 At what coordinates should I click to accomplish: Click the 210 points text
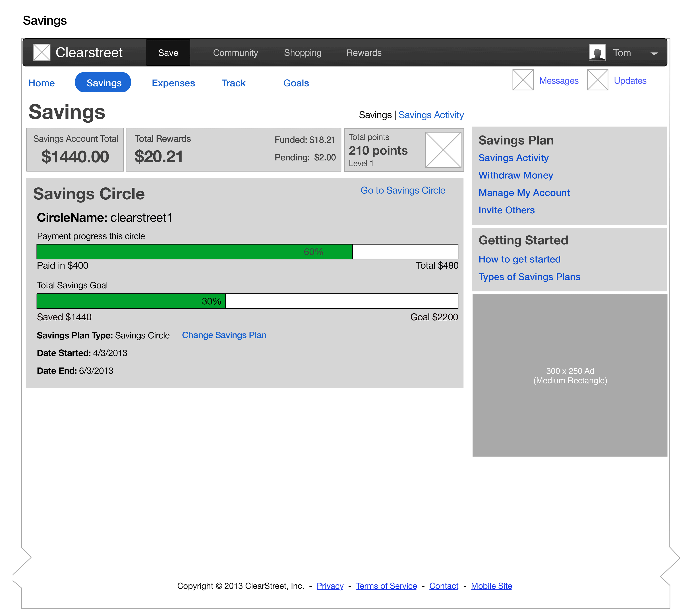(378, 151)
